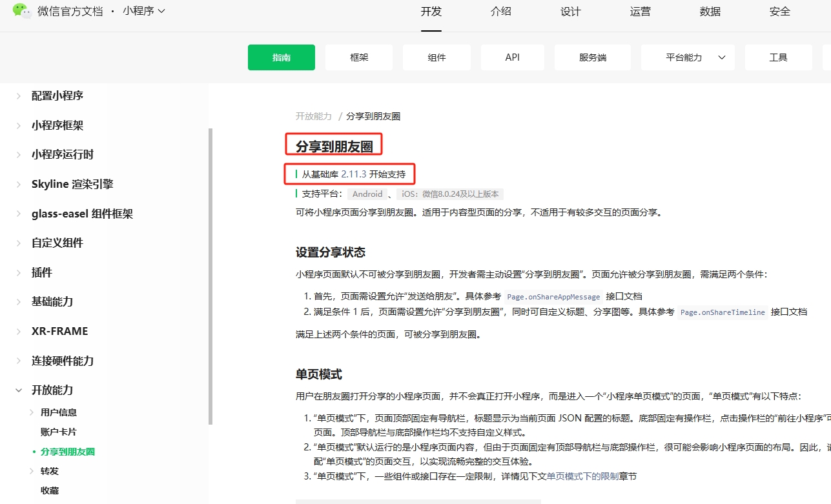Open the 运营 top navigation menu
Screen dimensions: 831x504
click(640, 11)
